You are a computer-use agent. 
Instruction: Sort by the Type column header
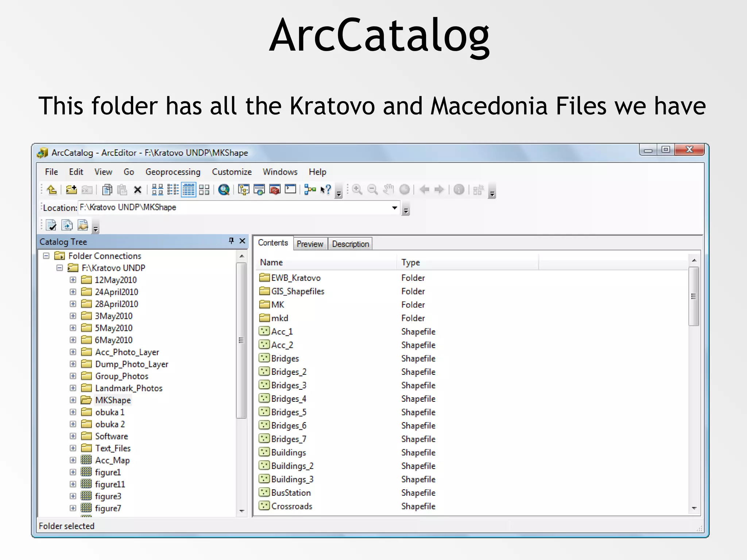click(468, 262)
